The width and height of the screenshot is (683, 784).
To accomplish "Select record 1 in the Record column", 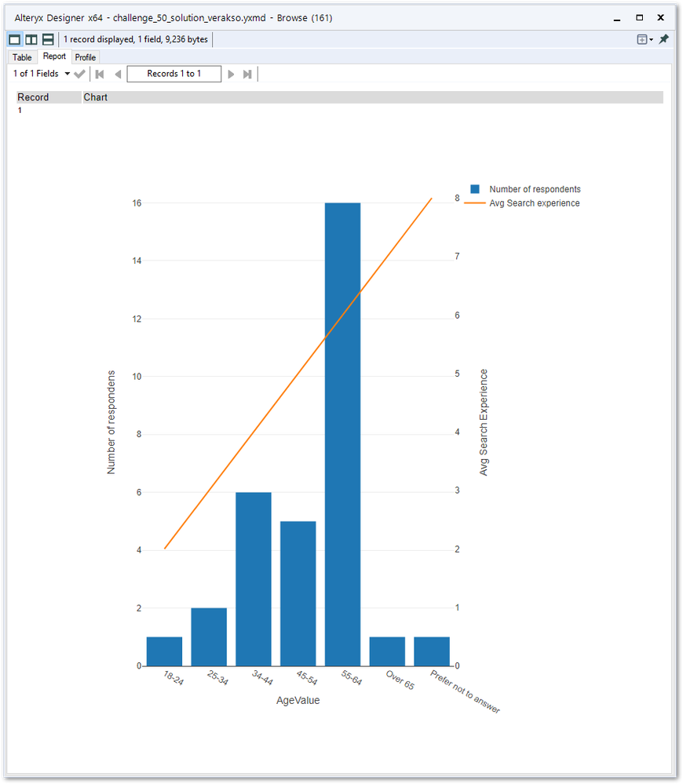I will click(x=20, y=110).
